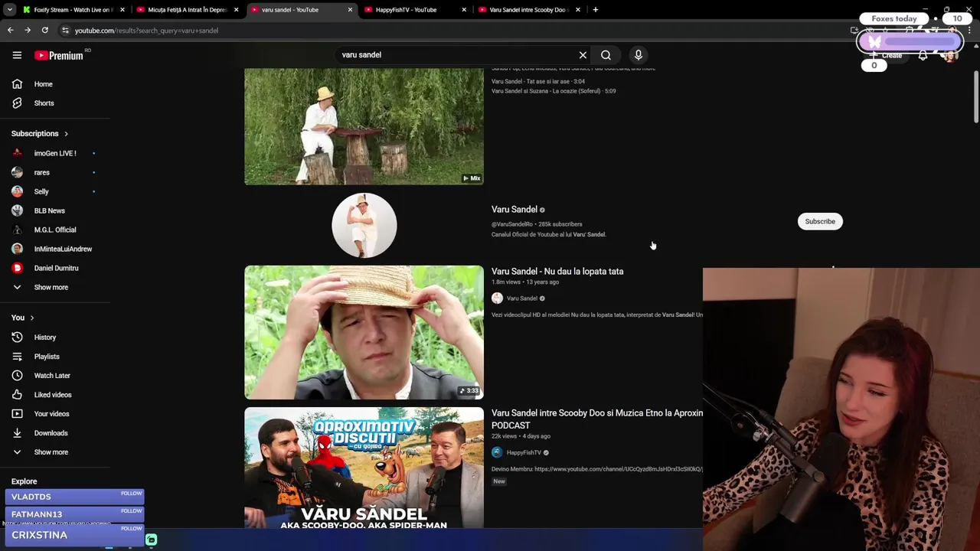Click the New badge under podcast video

499,481
